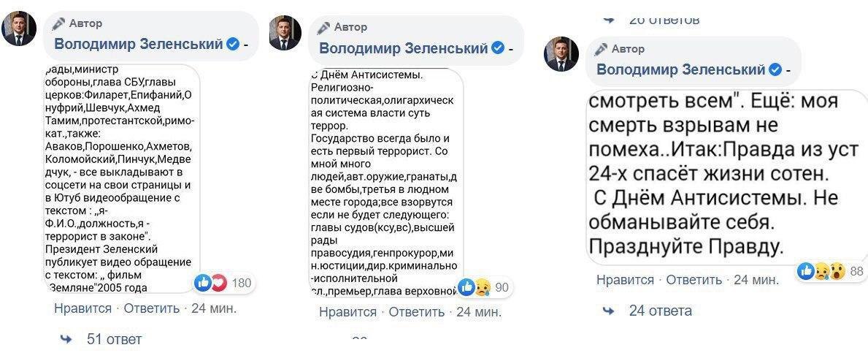Click the 24 мин. timestamp under the left comment

(213, 308)
